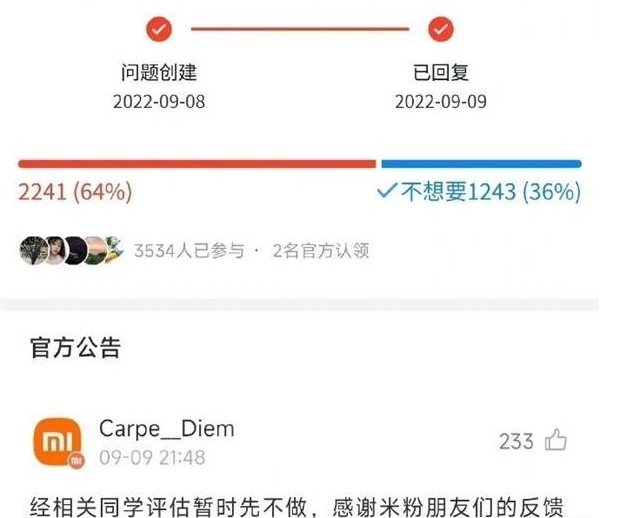622x518 pixels.
Task: View the 3534人已参与 participants list
Action: [189, 251]
